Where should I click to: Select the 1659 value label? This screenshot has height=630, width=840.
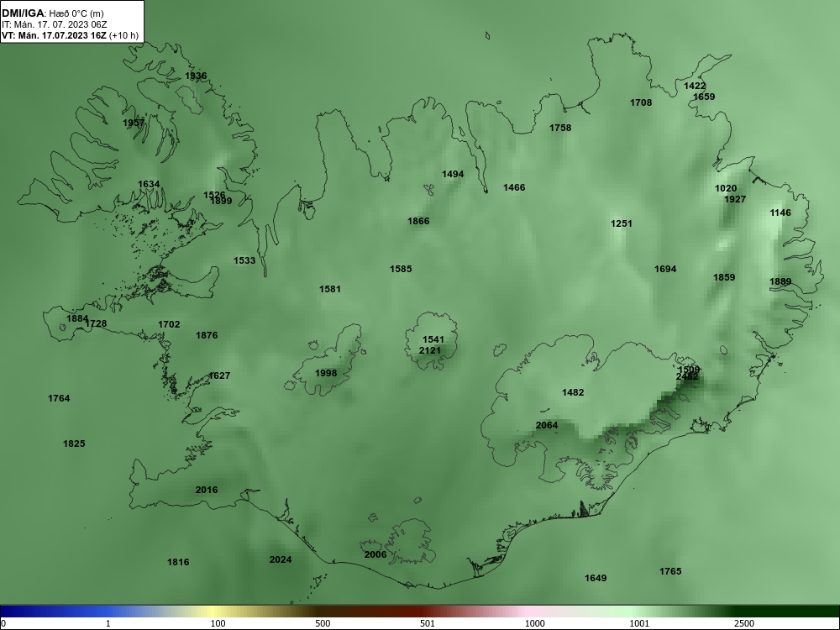point(704,97)
